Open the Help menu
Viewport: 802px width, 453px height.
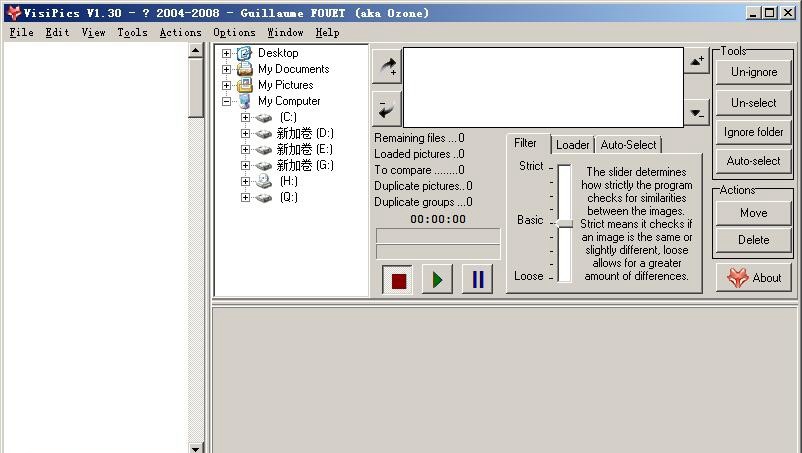point(327,32)
